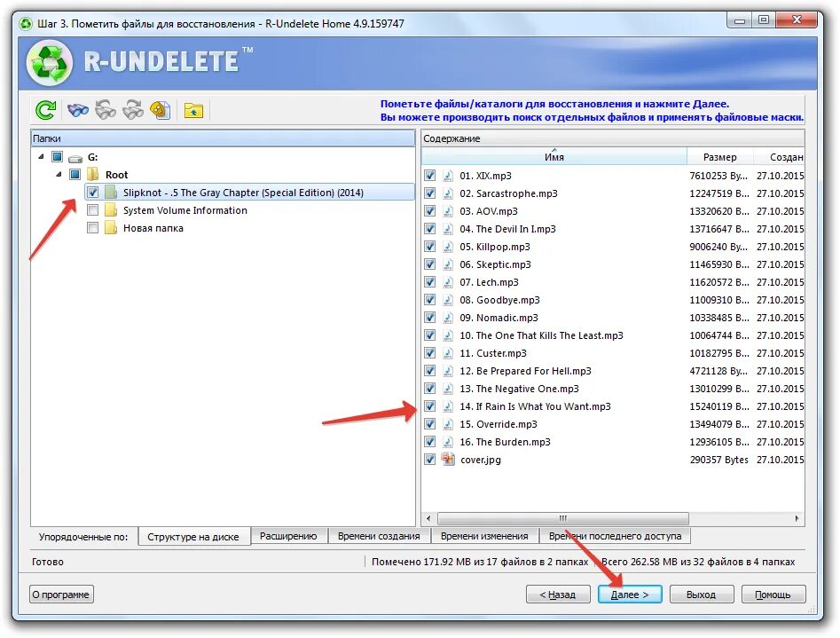Uncheck 02. Sarcastrophe.mp3 checkbox
Screen dimensions: 840x638
click(x=429, y=193)
